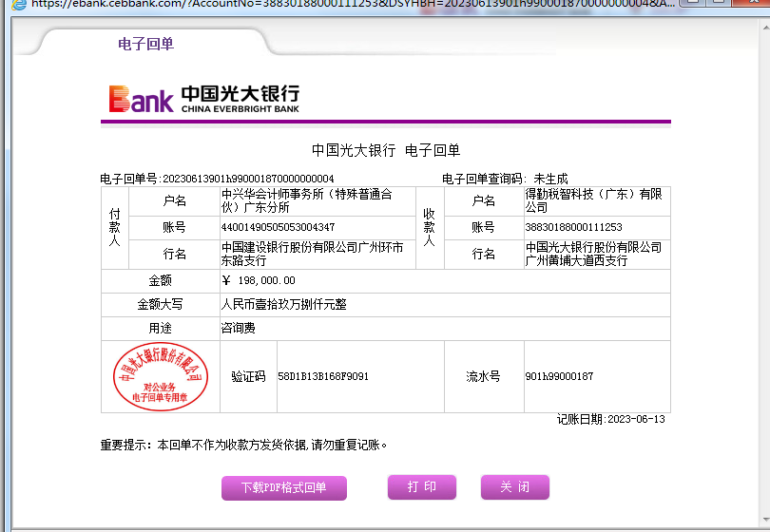Click verification code 58D1B13B168F9091

(323, 376)
